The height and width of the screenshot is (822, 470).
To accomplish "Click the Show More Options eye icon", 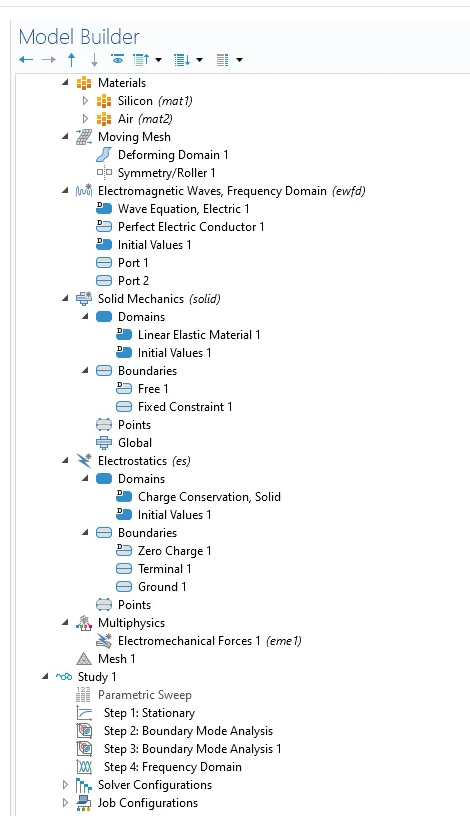I will click(x=117, y=60).
